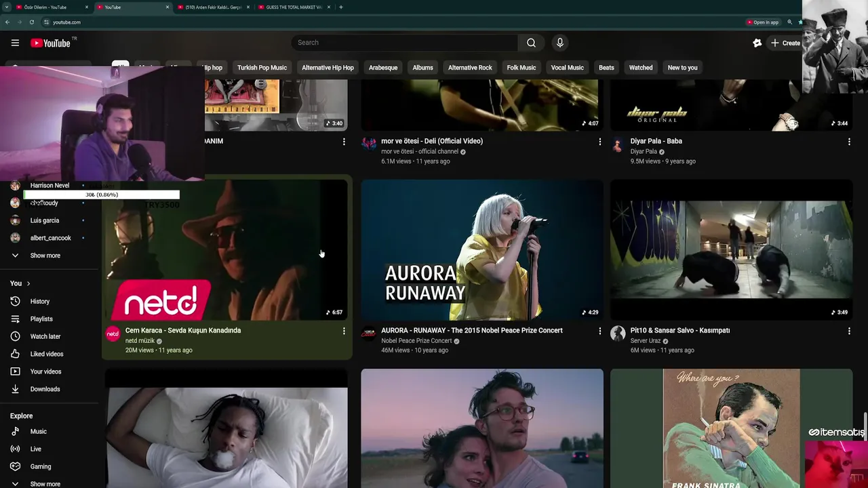Open the browser tab list dropdown arrow
Image resolution: width=868 pixels, height=488 pixels.
(x=7, y=7)
